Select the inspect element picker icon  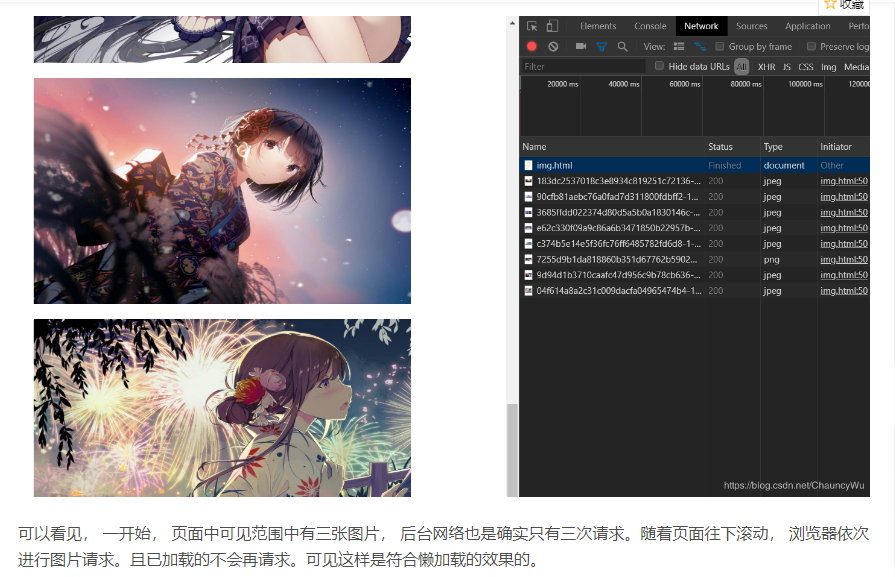[532, 26]
